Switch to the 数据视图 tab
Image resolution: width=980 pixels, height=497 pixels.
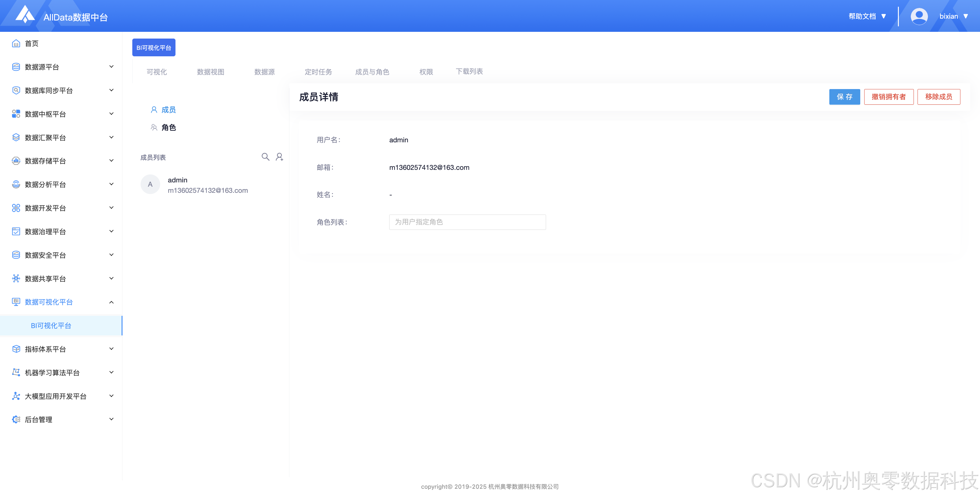pos(210,72)
